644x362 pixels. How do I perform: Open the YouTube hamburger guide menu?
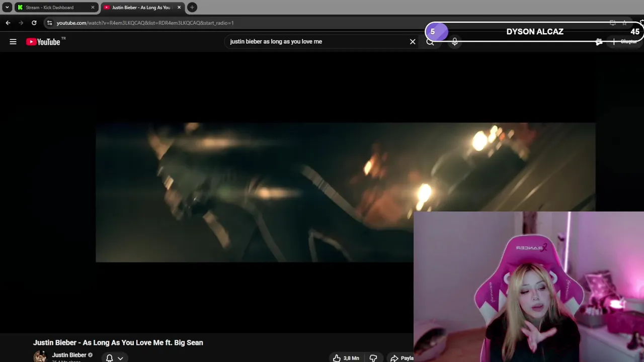(13, 42)
